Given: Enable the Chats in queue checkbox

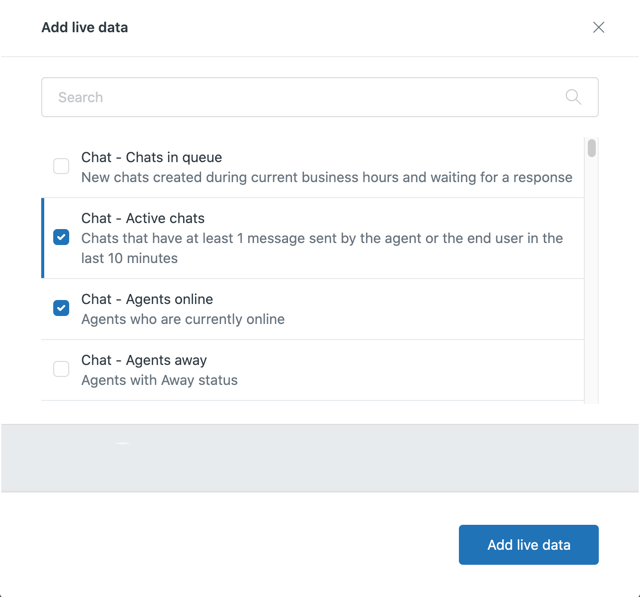Looking at the screenshot, I should [61, 167].
